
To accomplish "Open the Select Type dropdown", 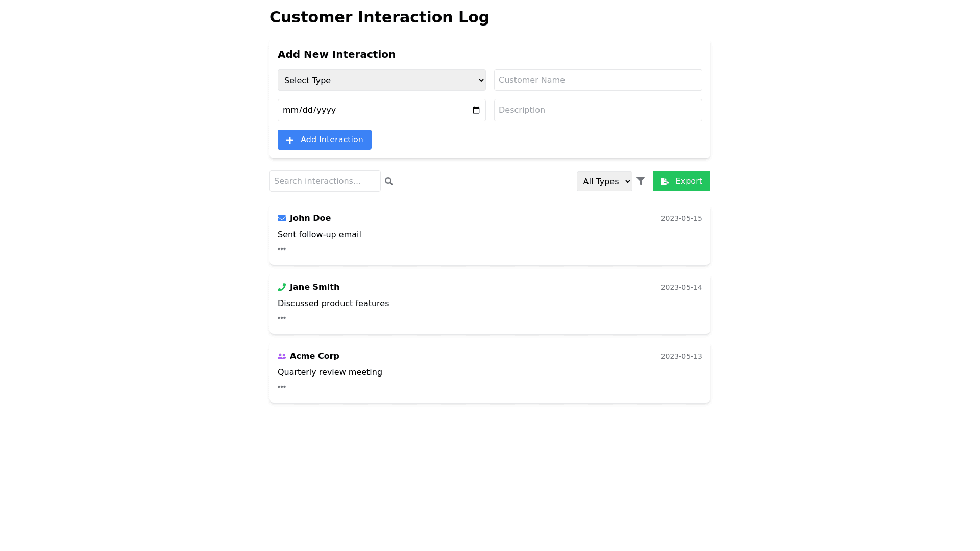I will (x=381, y=80).
